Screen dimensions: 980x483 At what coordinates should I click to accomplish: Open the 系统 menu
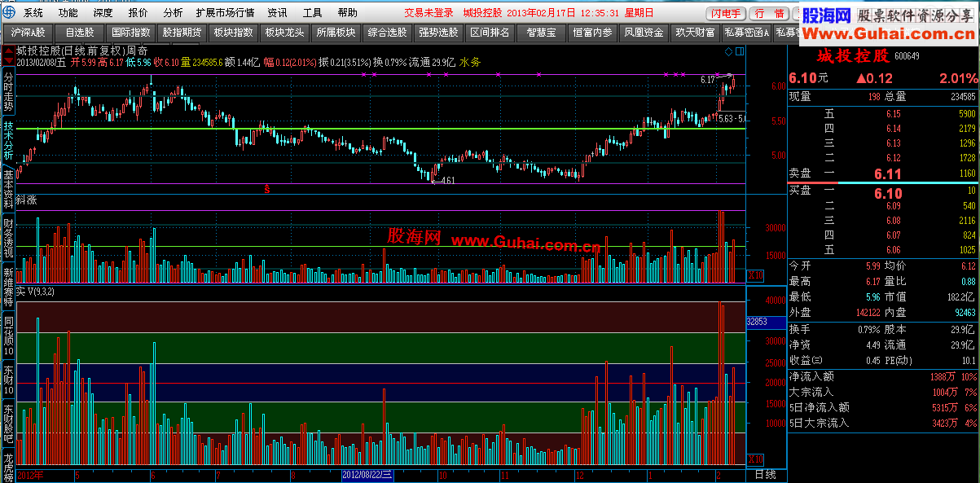(x=33, y=13)
